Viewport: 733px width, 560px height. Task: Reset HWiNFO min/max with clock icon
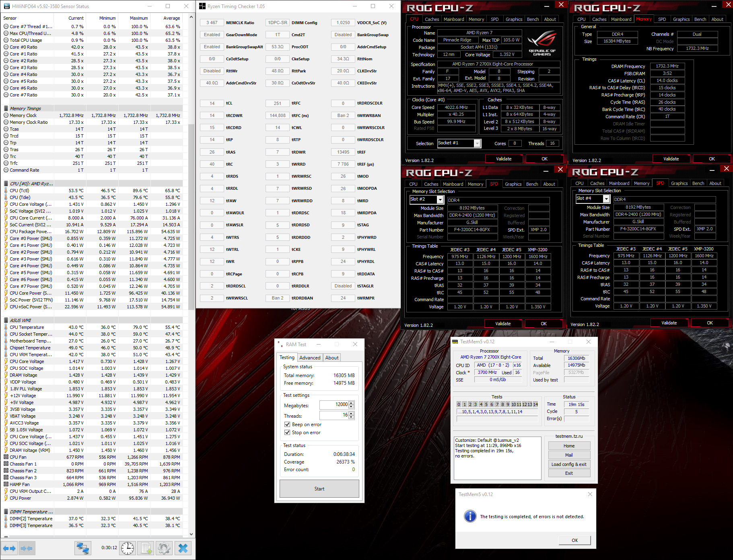coord(128,548)
